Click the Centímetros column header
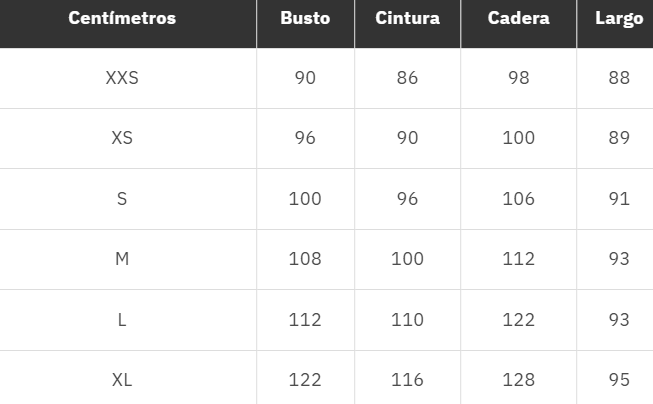The height and width of the screenshot is (404, 653). click(x=122, y=19)
